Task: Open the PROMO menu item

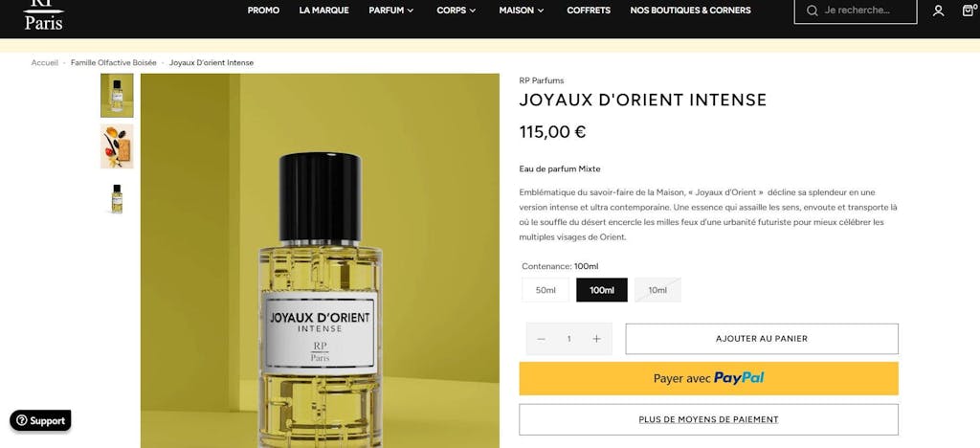Action: pyautogui.click(x=263, y=11)
